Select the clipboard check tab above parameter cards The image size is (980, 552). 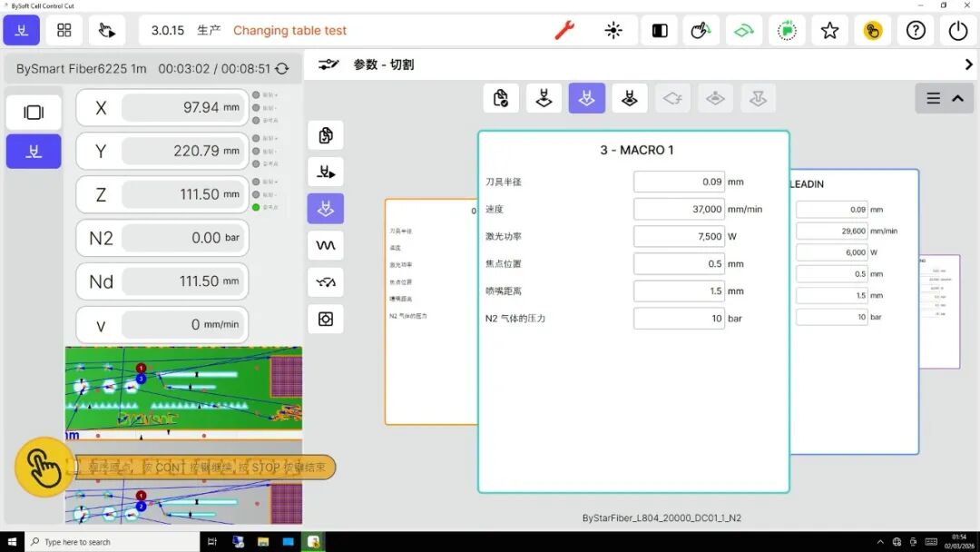[500, 98]
